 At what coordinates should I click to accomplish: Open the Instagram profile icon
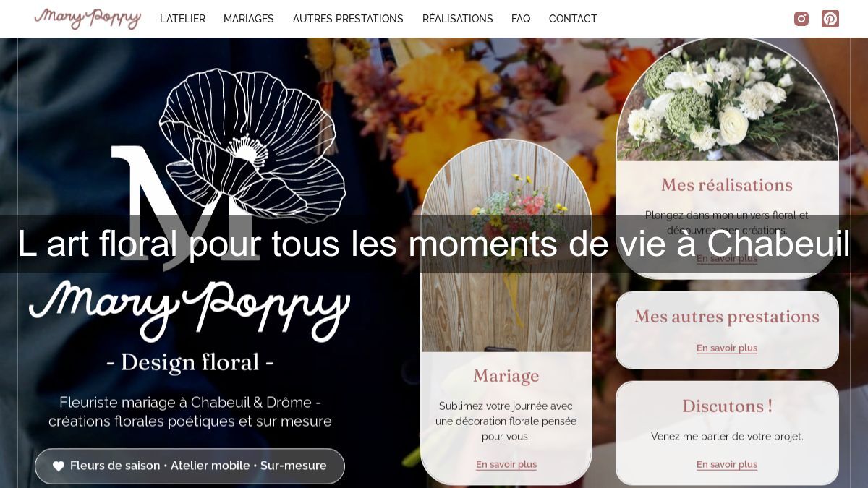(801, 19)
